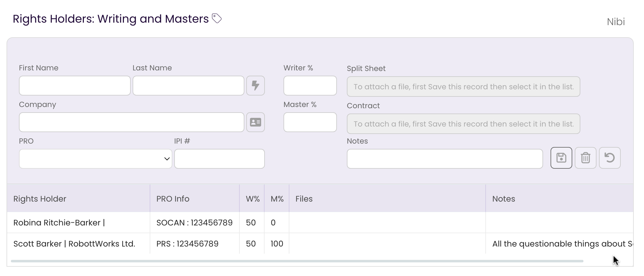Open the contact card icon beside Company
Image resolution: width=644 pixels, height=276 pixels.
[256, 122]
